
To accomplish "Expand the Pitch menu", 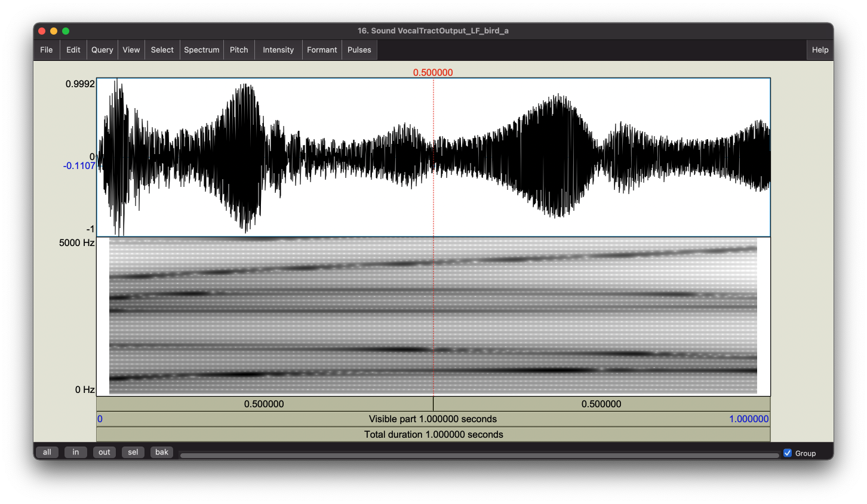I will coord(239,50).
